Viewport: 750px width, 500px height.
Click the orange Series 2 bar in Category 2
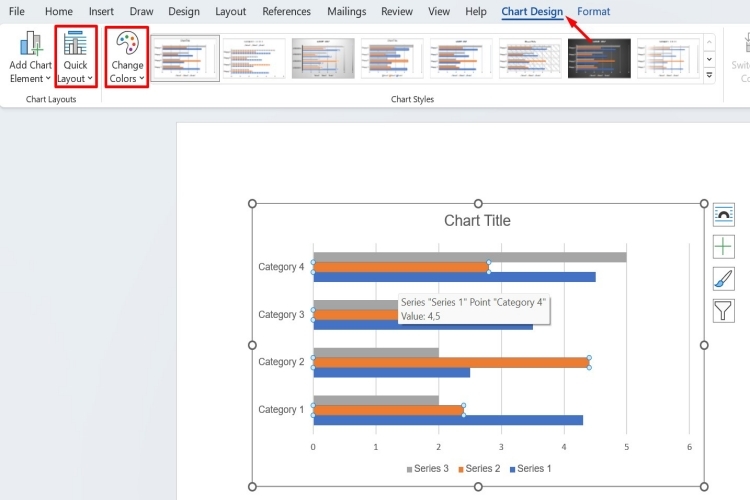coord(451,363)
